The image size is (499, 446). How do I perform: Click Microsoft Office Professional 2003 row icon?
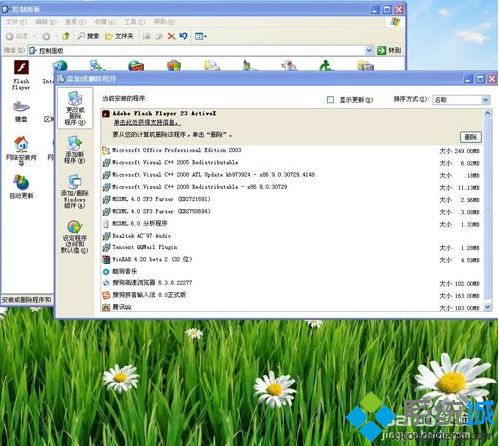(x=106, y=150)
